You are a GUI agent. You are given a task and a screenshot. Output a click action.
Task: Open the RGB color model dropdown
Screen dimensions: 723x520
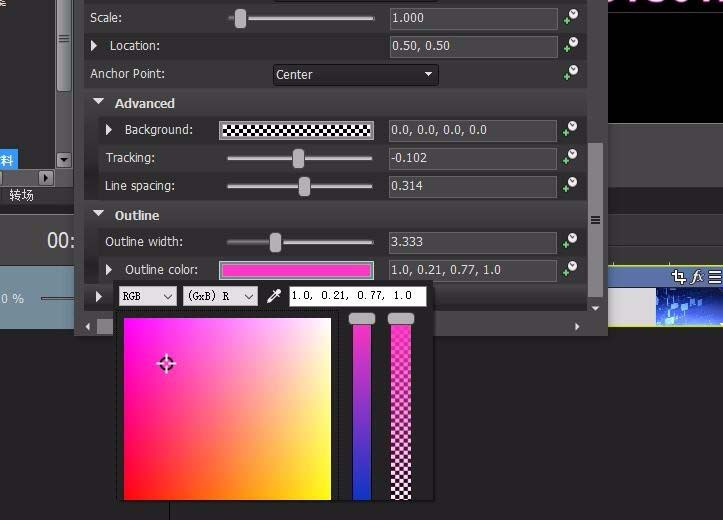coord(147,296)
